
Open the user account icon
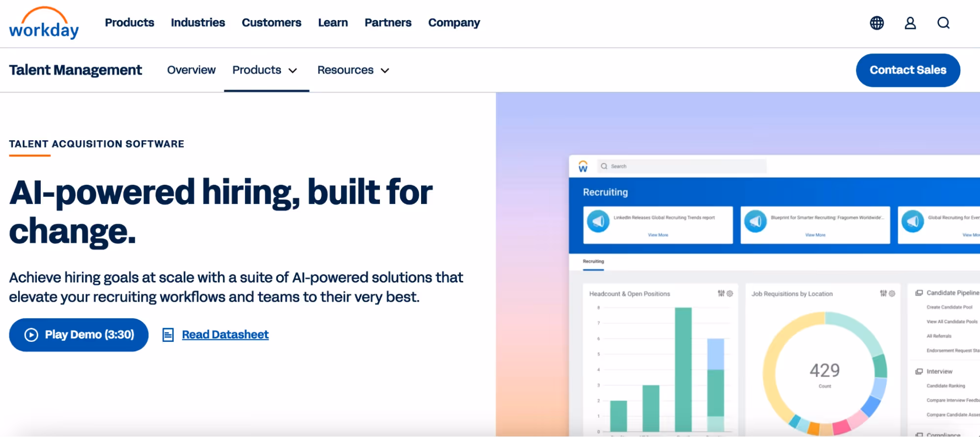[x=910, y=23]
